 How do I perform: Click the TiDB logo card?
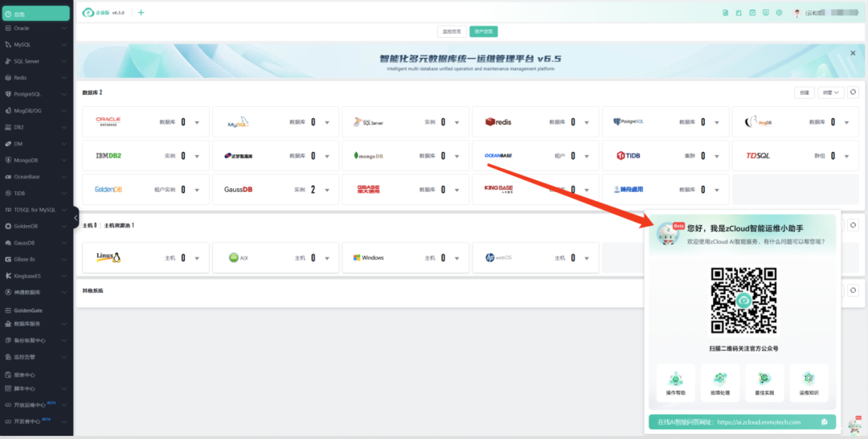click(628, 156)
